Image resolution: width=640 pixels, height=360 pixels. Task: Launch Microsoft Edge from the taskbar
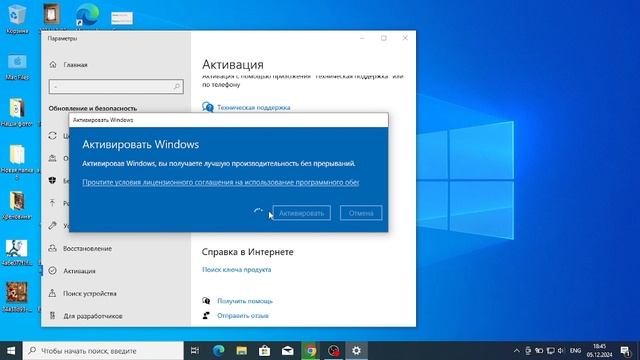pos(219,351)
